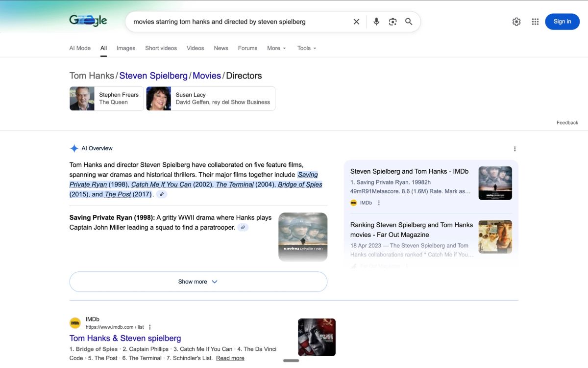Open quick settings gear icon
Image resolution: width=588 pixels, height=368 pixels.
516,22
